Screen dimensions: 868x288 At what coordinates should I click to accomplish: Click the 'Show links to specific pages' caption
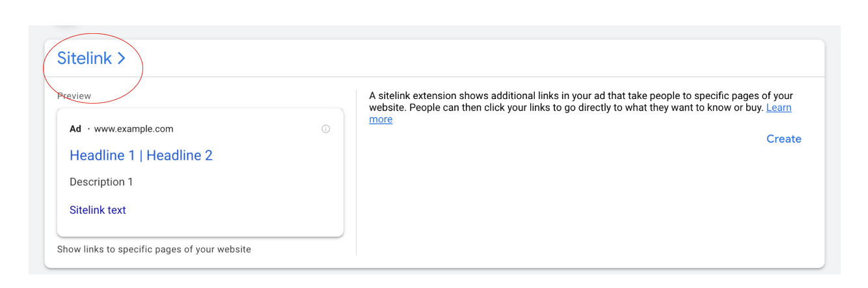point(154,249)
